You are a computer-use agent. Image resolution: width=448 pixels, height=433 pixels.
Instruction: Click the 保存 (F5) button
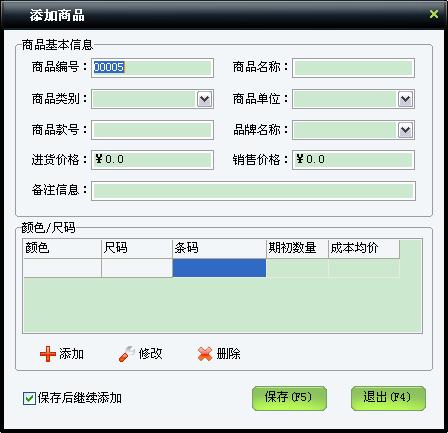289,398
